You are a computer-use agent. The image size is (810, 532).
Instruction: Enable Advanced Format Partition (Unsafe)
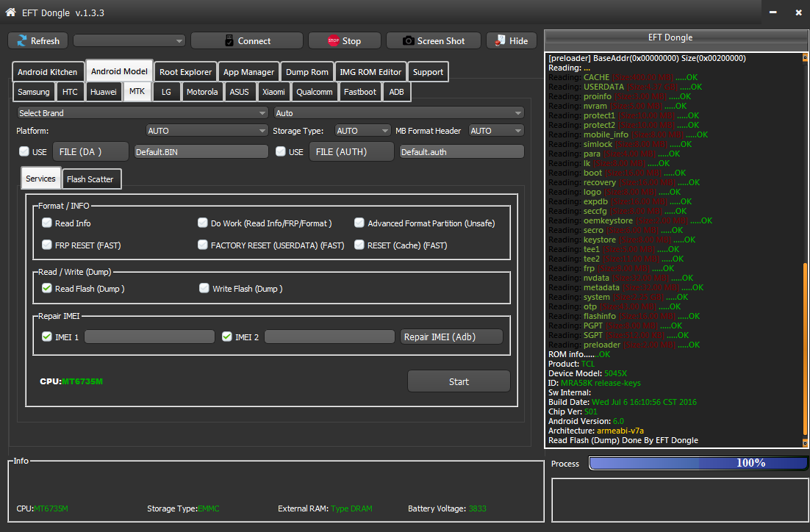tap(359, 223)
